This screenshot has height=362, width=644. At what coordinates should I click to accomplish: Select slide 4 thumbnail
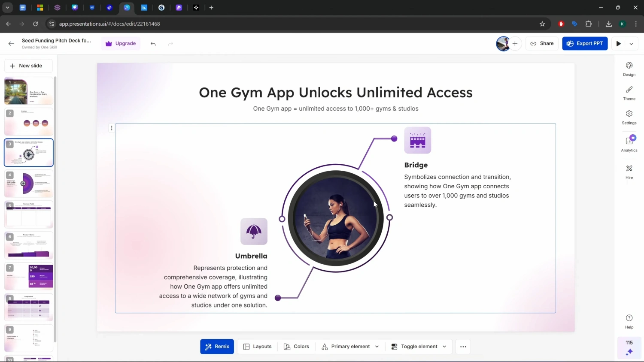click(x=29, y=184)
